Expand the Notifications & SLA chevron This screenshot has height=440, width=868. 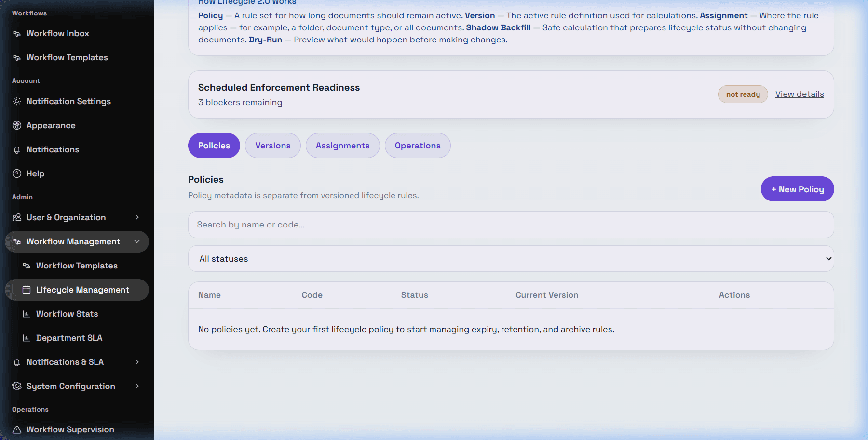(x=137, y=362)
